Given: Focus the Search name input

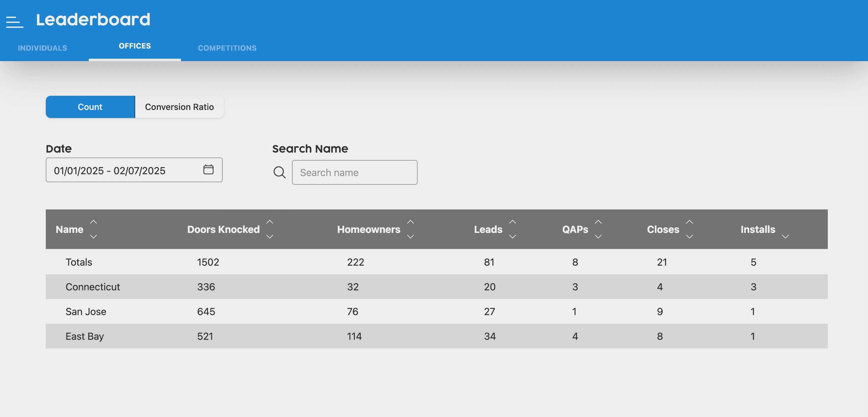Looking at the screenshot, I should (x=355, y=172).
